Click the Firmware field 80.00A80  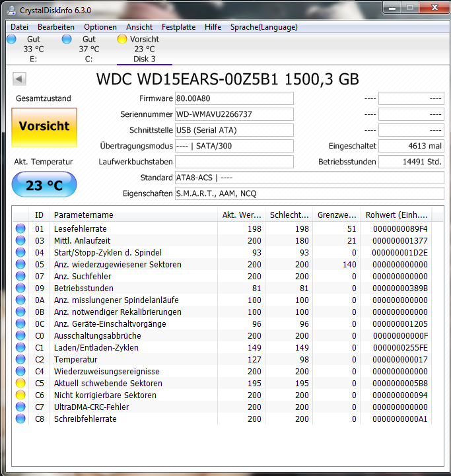click(234, 98)
